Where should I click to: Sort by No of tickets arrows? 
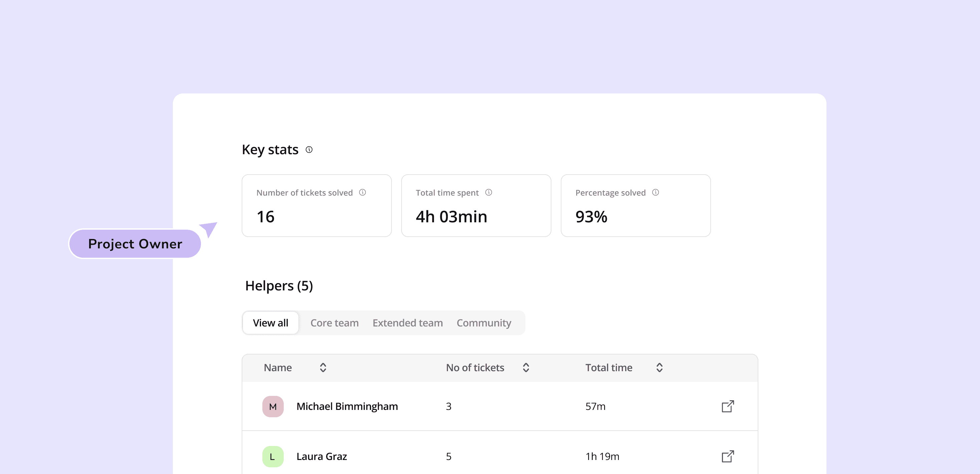coord(526,368)
